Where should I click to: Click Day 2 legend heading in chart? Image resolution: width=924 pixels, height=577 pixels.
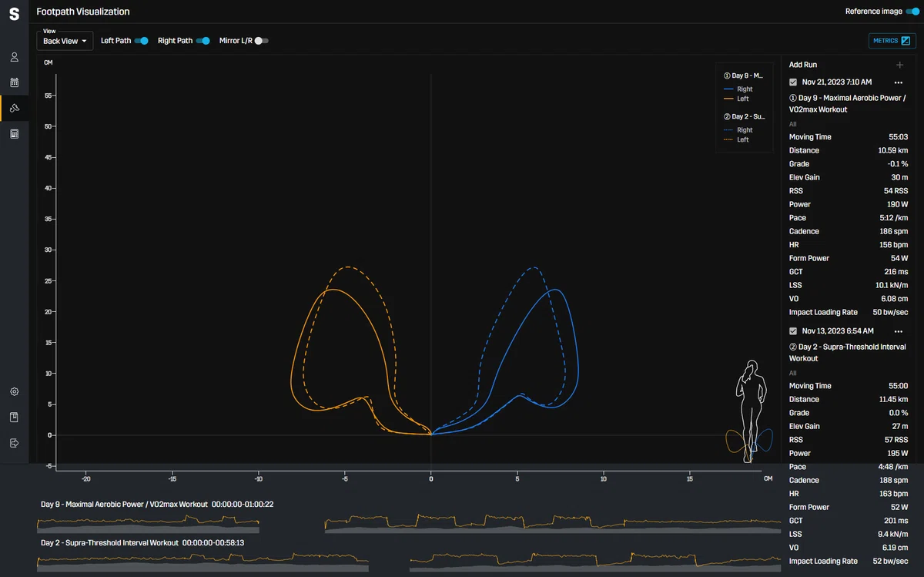(x=744, y=117)
